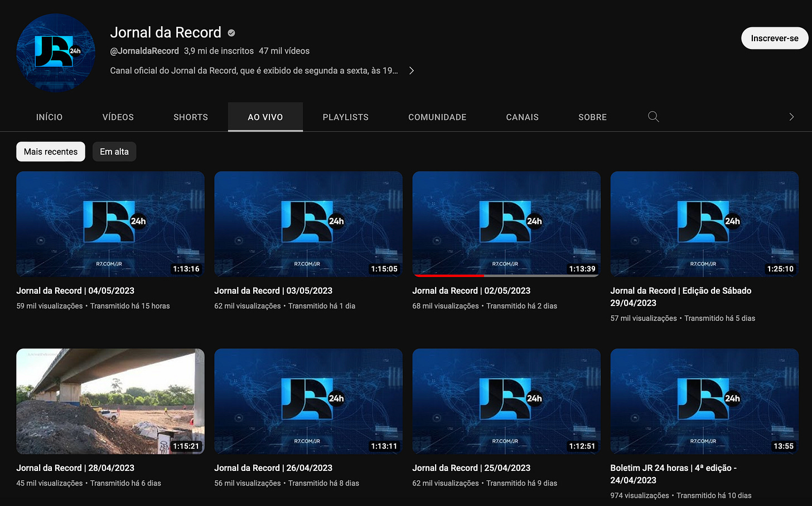Open the Edição de Sábado 29/04/2023 thumbnail
The width and height of the screenshot is (812, 506).
pyautogui.click(x=704, y=224)
